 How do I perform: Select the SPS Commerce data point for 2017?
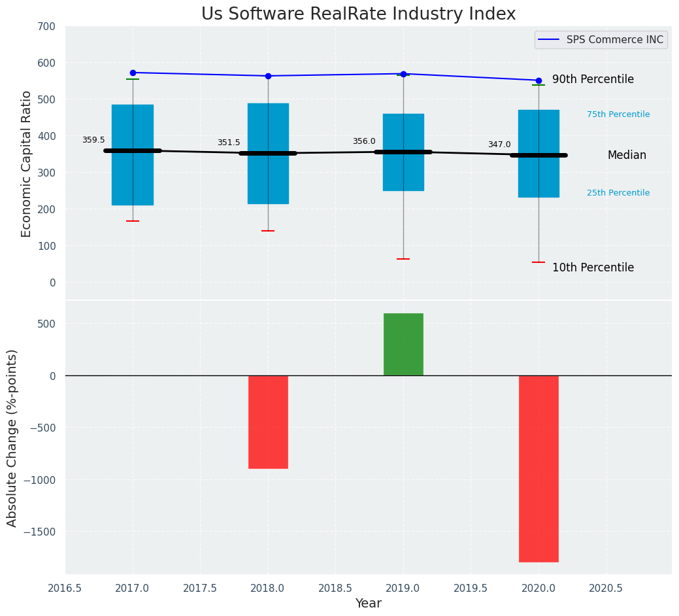(x=133, y=73)
